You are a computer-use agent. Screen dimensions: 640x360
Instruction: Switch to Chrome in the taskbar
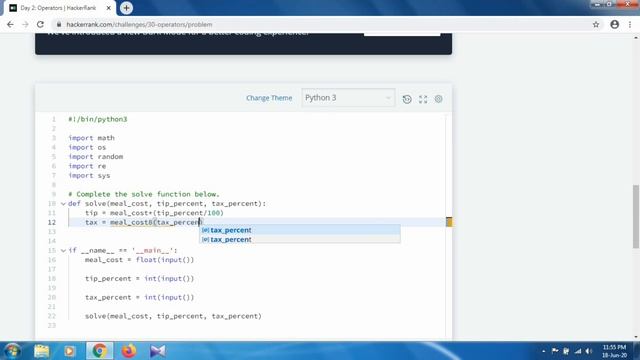tap(99, 351)
